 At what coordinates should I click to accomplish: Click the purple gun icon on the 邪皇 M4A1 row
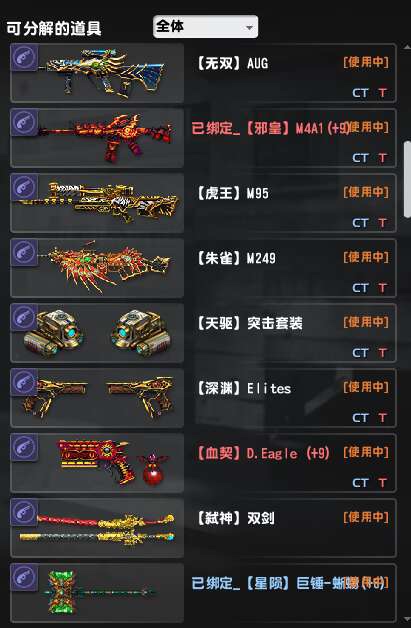pyautogui.click(x=24, y=122)
